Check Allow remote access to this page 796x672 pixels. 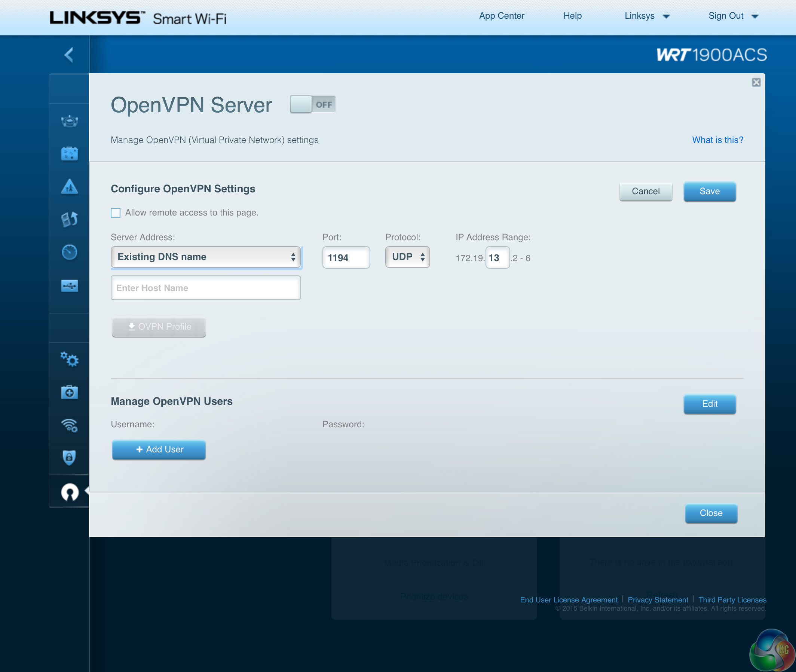116,213
